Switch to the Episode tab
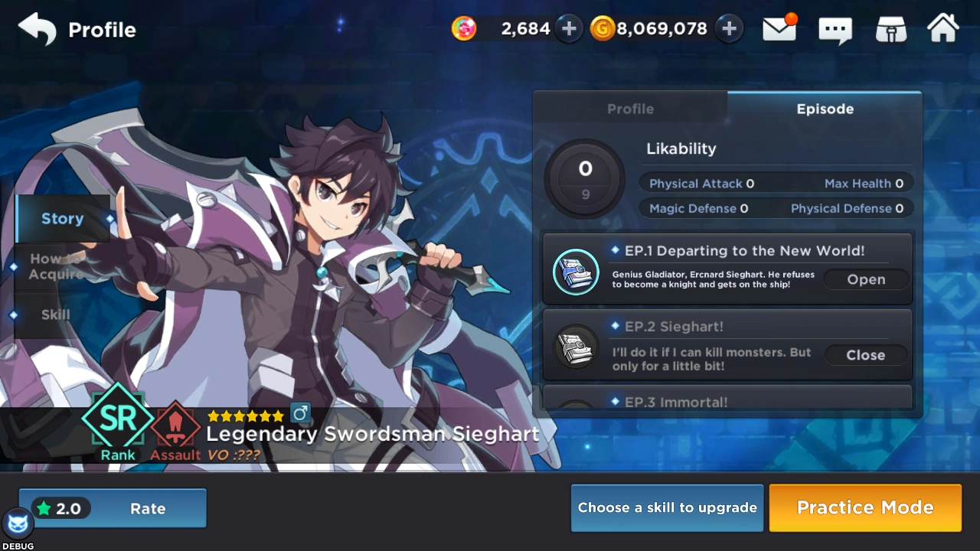 click(x=825, y=108)
